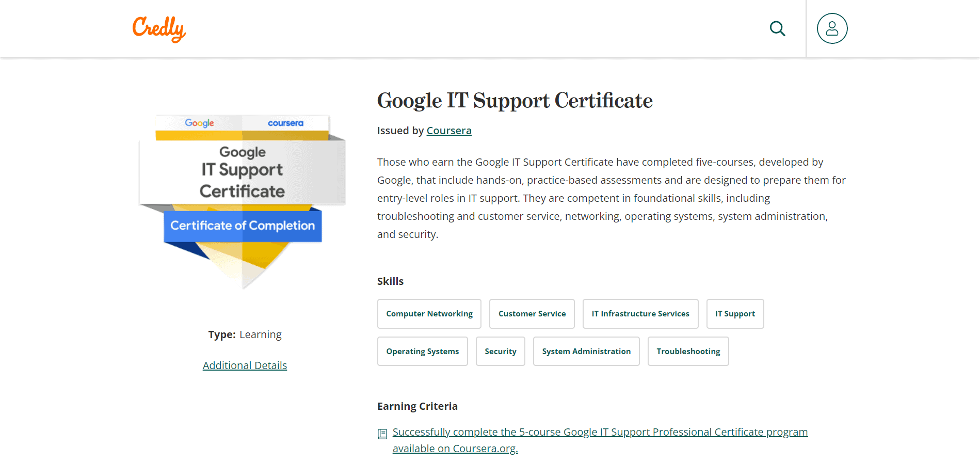Open the user profile icon

pyautogui.click(x=832, y=28)
